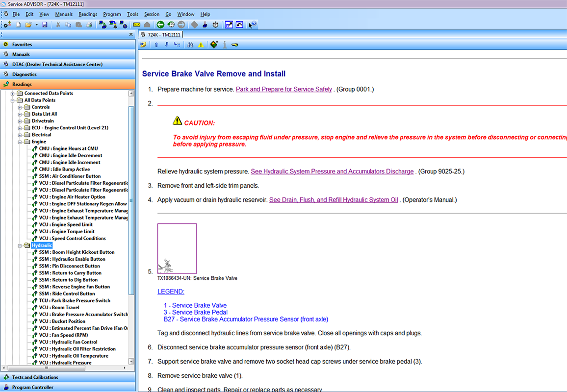Expand the Data List All folder
This screenshot has width=567, height=392.
click(20, 114)
